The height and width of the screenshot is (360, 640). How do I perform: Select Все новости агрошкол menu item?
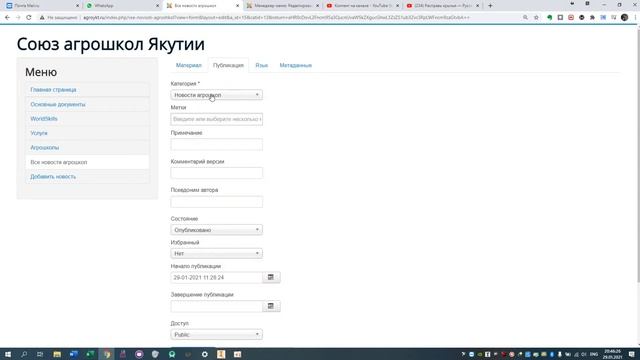coord(87,162)
